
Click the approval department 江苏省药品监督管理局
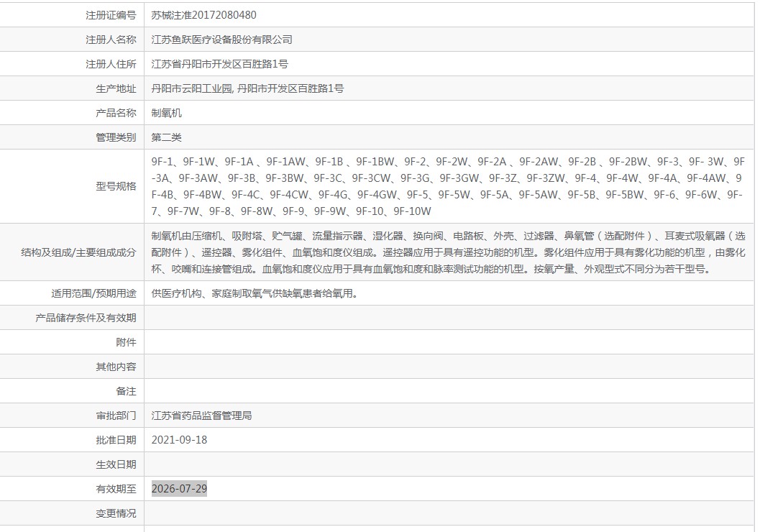click(201, 416)
